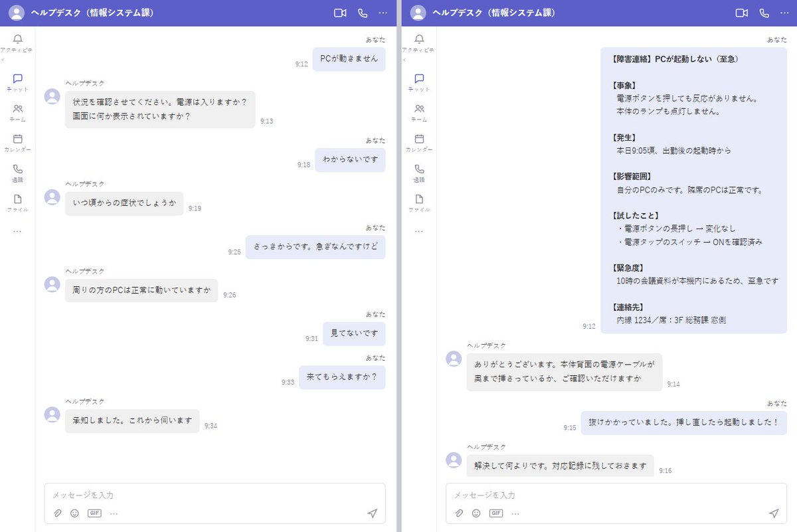Screen dimensions: 797x532
Task: Select message 'PCが動きません'
Action: [349, 58]
